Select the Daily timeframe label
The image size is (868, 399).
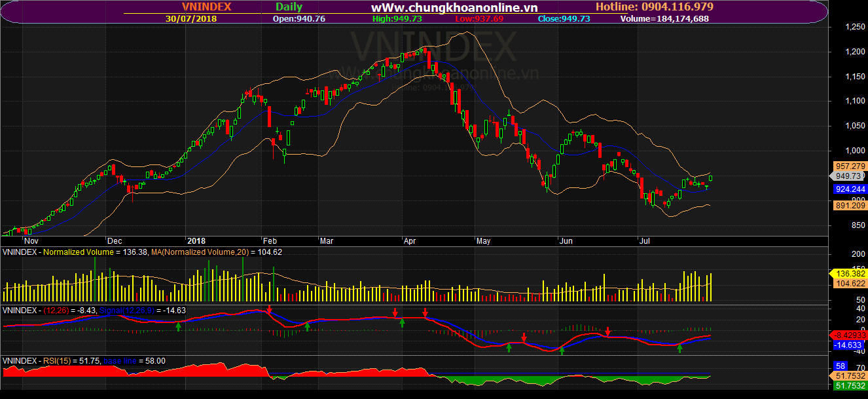[289, 7]
